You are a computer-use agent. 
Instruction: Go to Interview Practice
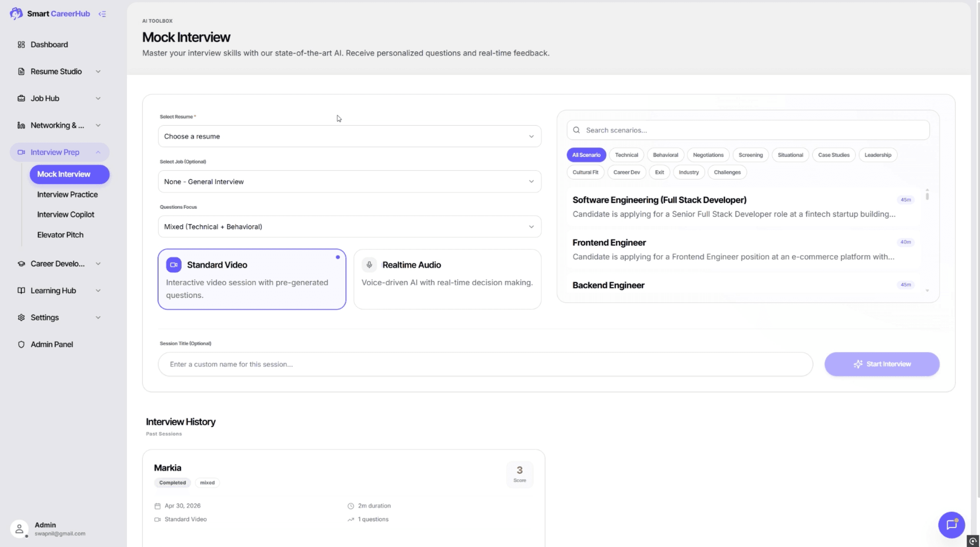(67, 194)
